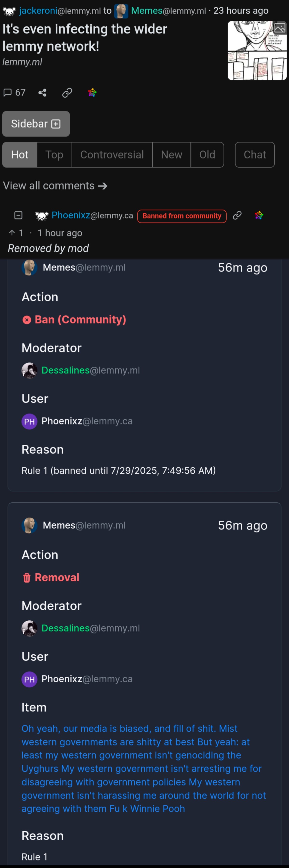Viewport: 289px width, 868px height.
Task: Select the Controversial sort option
Action: (112, 155)
